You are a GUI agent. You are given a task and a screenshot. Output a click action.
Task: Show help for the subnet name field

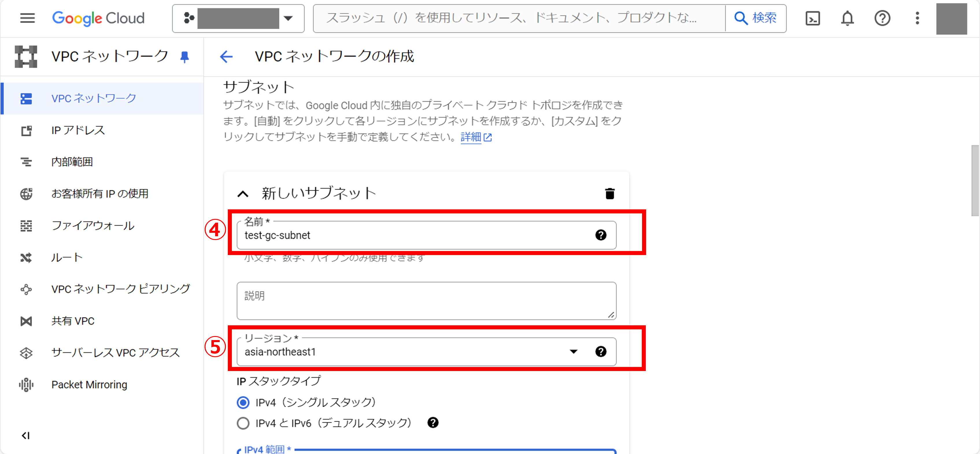(x=601, y=235)
